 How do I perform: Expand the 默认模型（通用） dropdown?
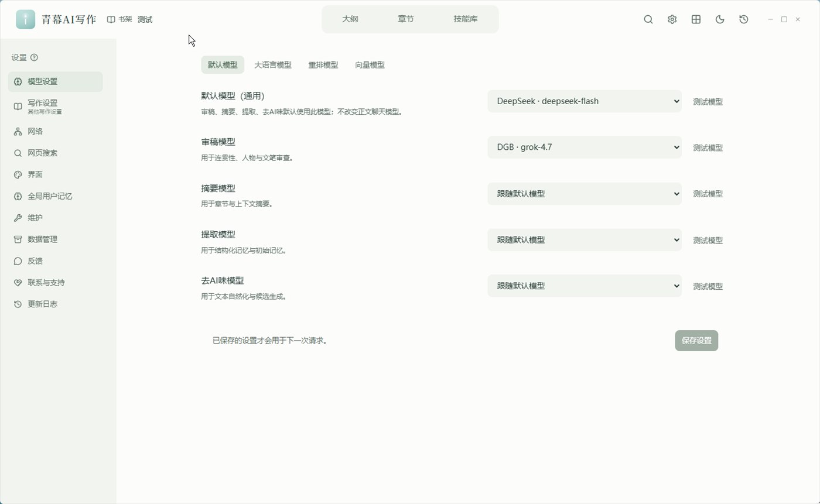click(x=585, y=101)
